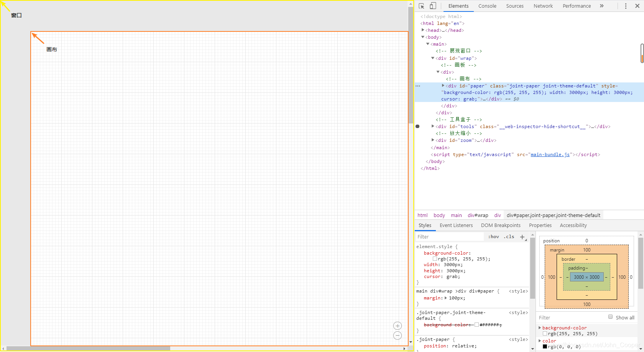Image resolution: width=644 pixels, height=352 pixels.
Task: Open the Network tab
Action: pos(543,6)
